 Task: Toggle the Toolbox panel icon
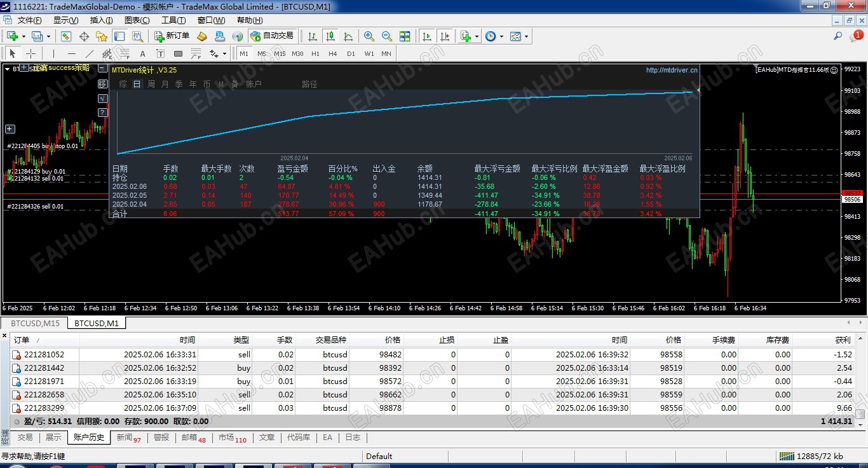tap(119, 36)
